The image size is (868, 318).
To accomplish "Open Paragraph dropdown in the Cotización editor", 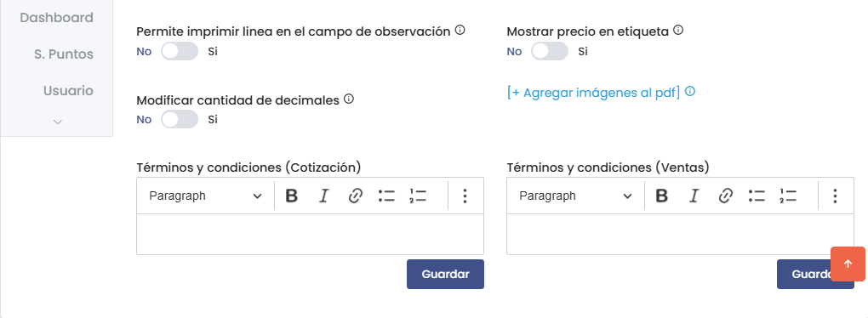I will tap(205, 196).
